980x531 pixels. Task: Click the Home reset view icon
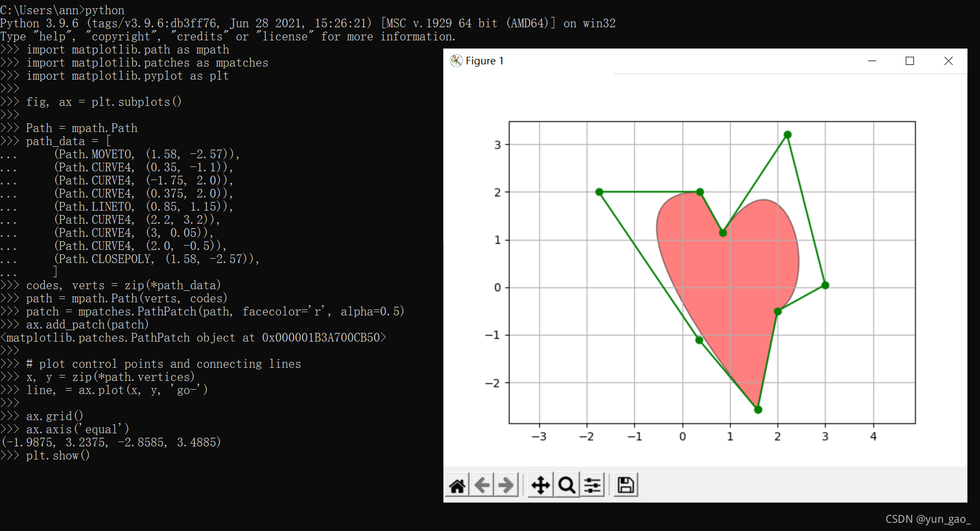(x=458, y=485)
